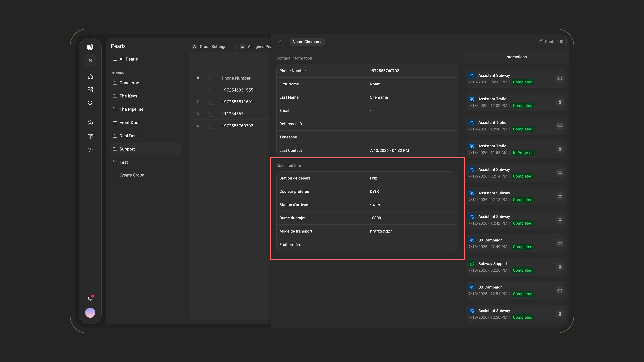
Task: Click Completed badge on UX Campaign 12:51 PM
Action: [522, 294]
